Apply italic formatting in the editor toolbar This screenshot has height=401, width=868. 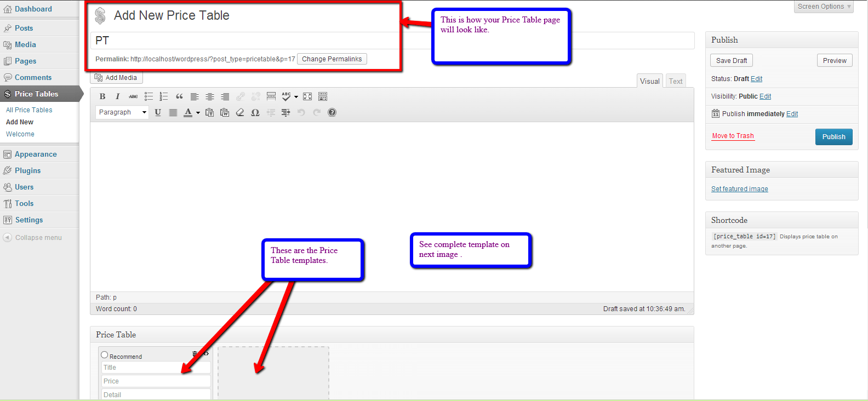(117, 96)
